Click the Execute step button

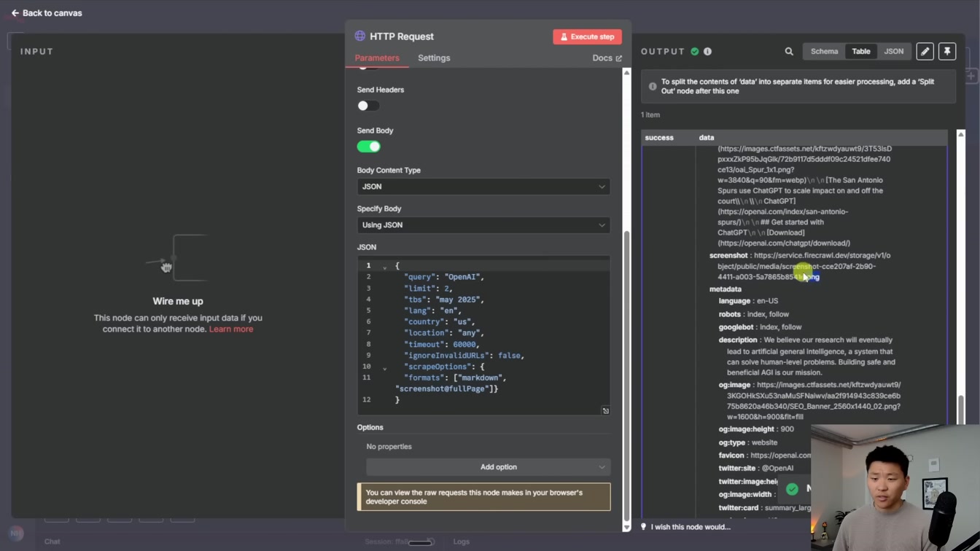(587, 36)
